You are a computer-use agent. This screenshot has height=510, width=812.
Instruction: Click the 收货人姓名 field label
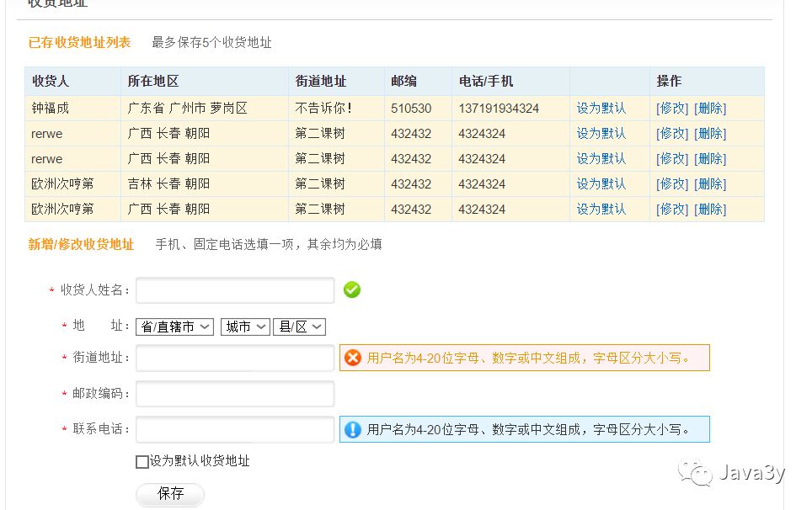coord(94,290)
